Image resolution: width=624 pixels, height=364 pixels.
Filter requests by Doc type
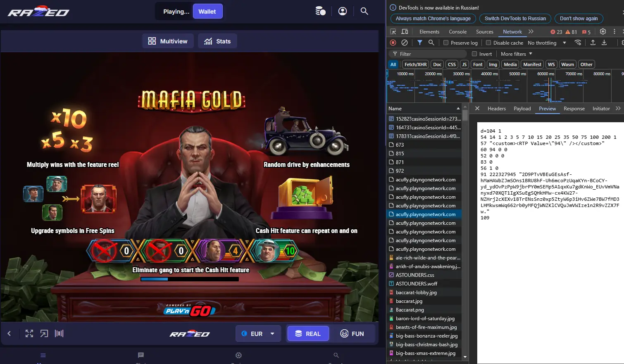click(437, 64)
